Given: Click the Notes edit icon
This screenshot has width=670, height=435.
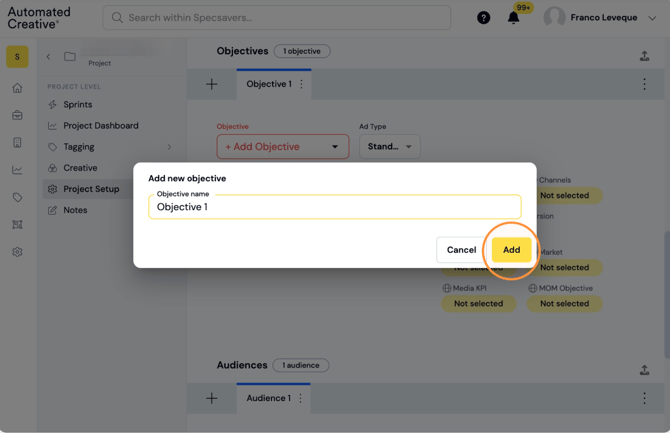Looking at the screenshot, I should (x=53, y=210).
